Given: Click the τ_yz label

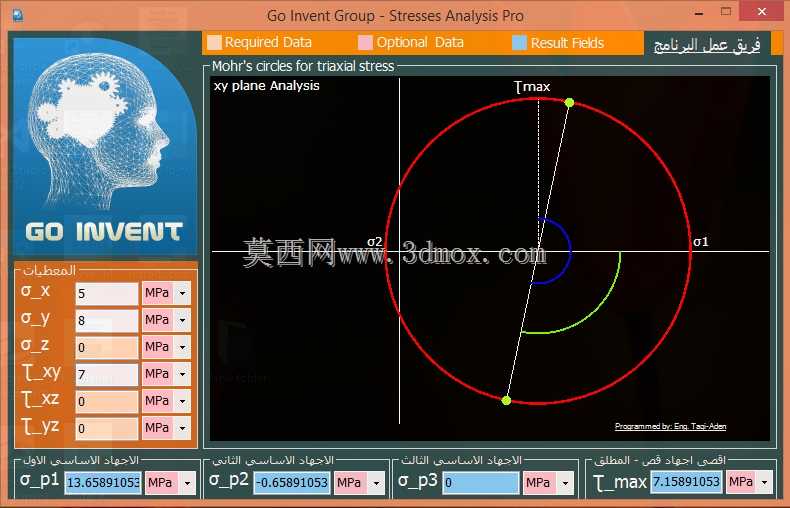Looking at the screenshot, I should coord(41,426).
